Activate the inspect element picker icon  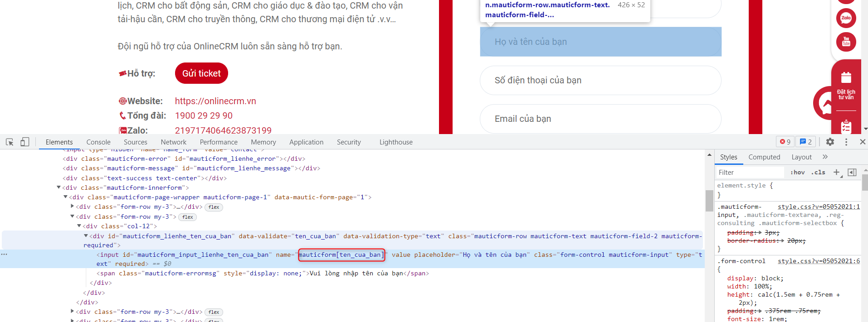click(x=10, y=142)
